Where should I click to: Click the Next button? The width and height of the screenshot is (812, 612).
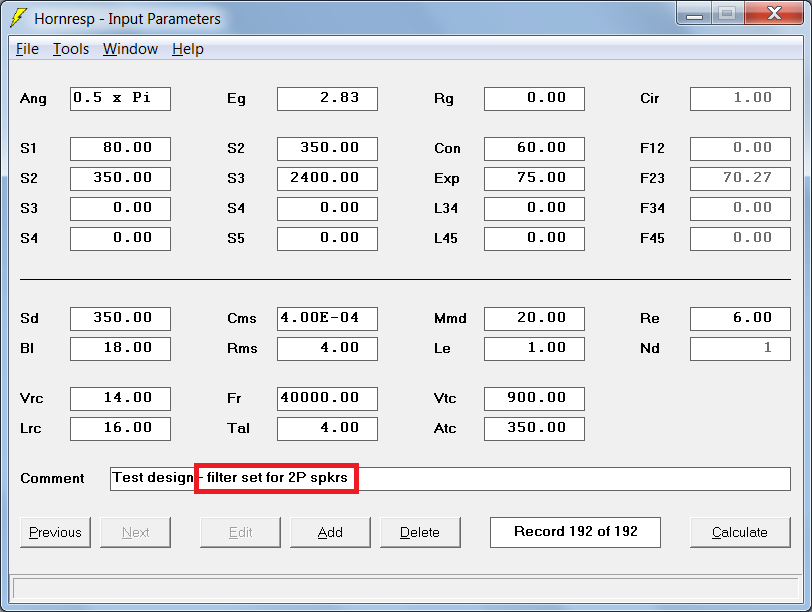136,532
